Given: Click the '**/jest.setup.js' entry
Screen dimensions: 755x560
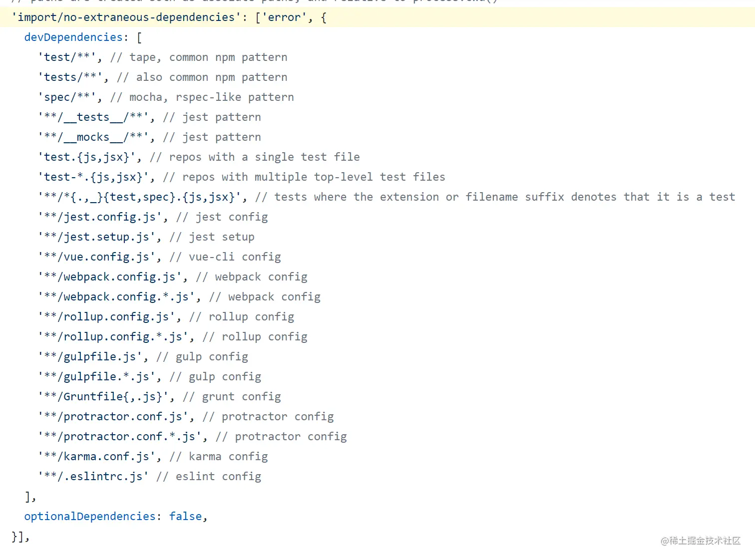Looking at the screenshot, I should pos(96,237).
